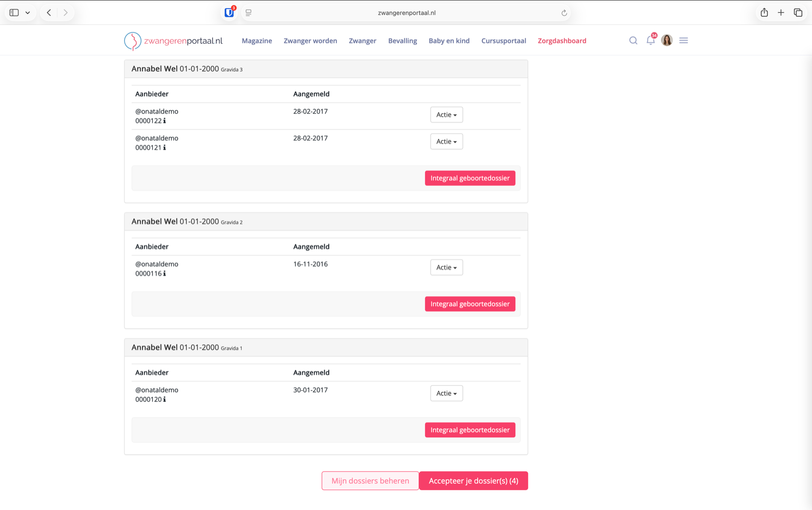Click the zwangerenportaal.nl address bar
This screenshot has width=812, height=510.
[407, 13]
